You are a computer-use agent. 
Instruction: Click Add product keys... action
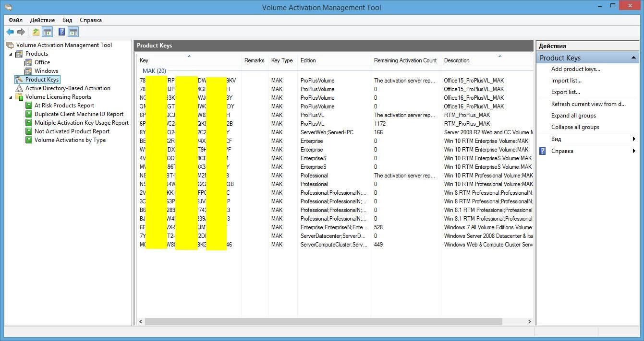575,69
